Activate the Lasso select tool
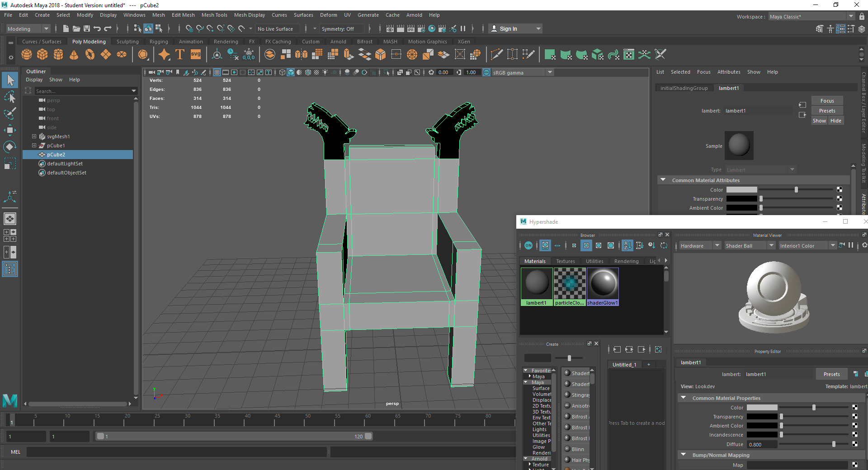This screenshot has height=470, width=868. point(10,97)
